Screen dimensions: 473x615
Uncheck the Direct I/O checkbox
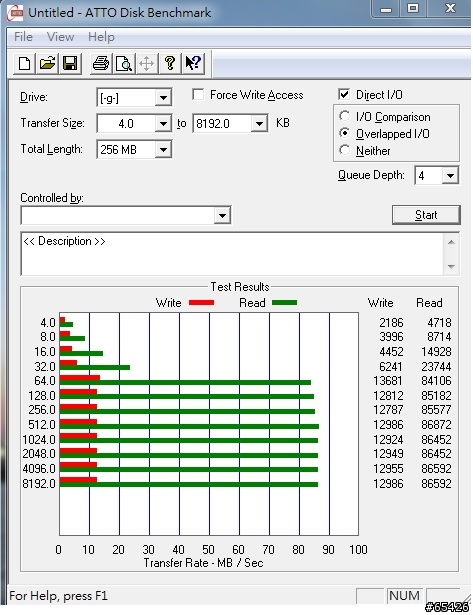[x=344, y=94]
